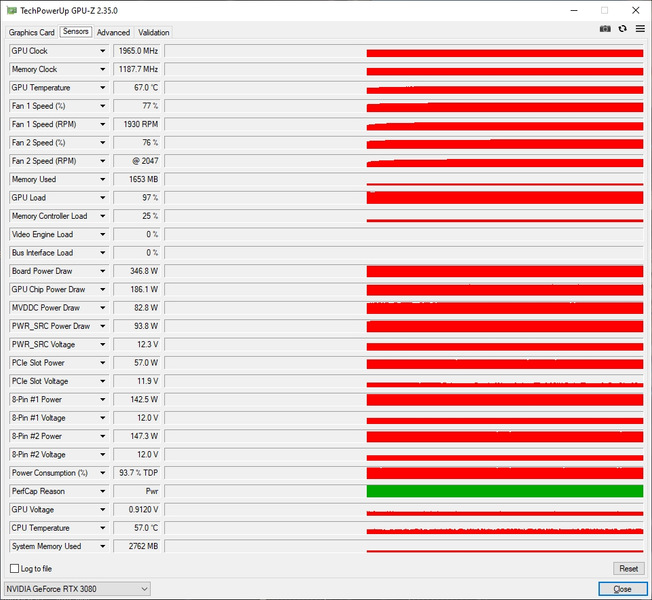
Task: Click the Fan 1 Speed value 1930 RPM
Action: 137,124
